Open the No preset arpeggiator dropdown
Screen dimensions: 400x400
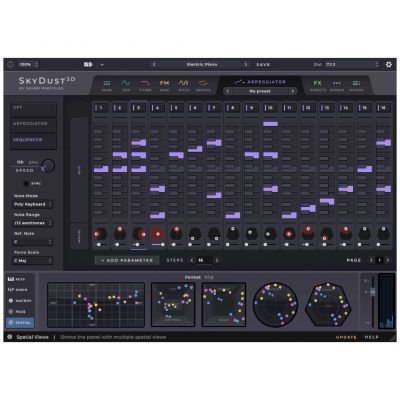click(x=260, y=91)
